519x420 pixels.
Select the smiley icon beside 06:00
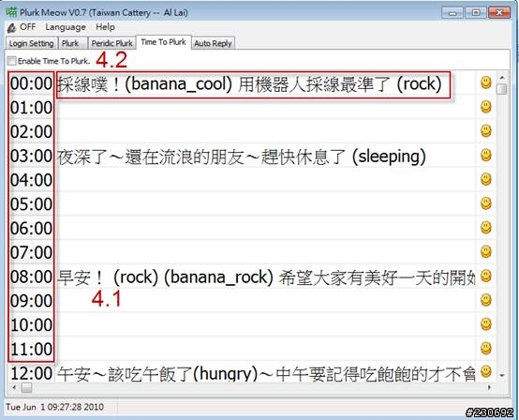485,228
